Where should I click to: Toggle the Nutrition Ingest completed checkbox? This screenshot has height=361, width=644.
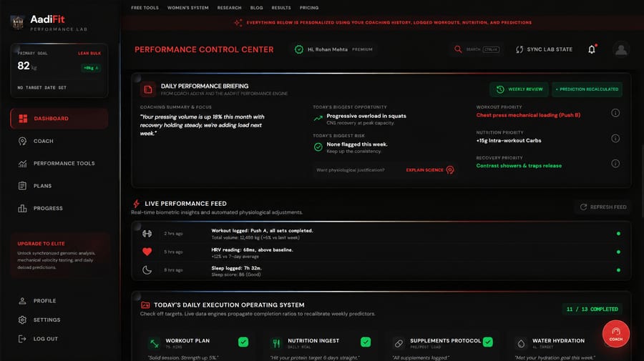[x=366, y=342]
